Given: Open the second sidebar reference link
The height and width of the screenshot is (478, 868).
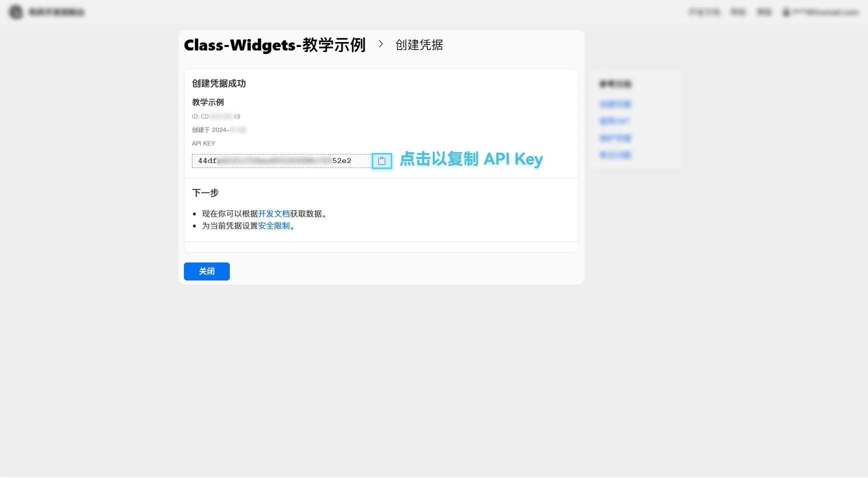Looking at the screenshot, I should [615, 121].
